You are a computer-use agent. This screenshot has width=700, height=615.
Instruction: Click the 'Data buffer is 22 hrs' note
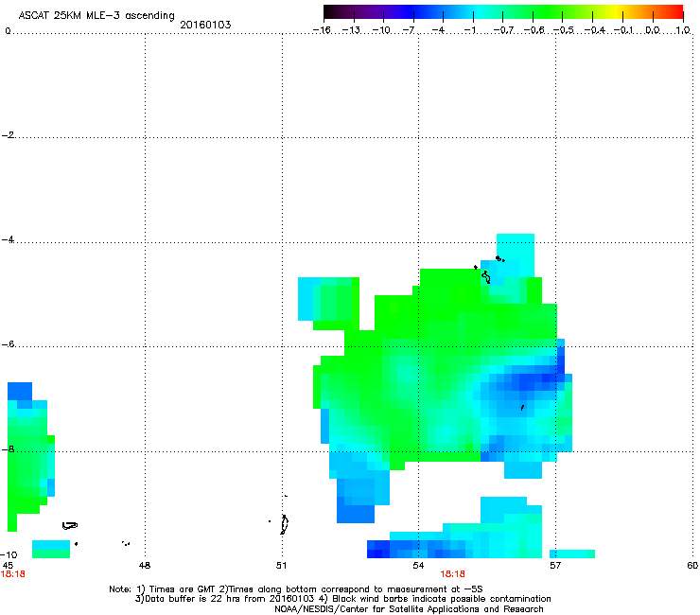[342, 599]
